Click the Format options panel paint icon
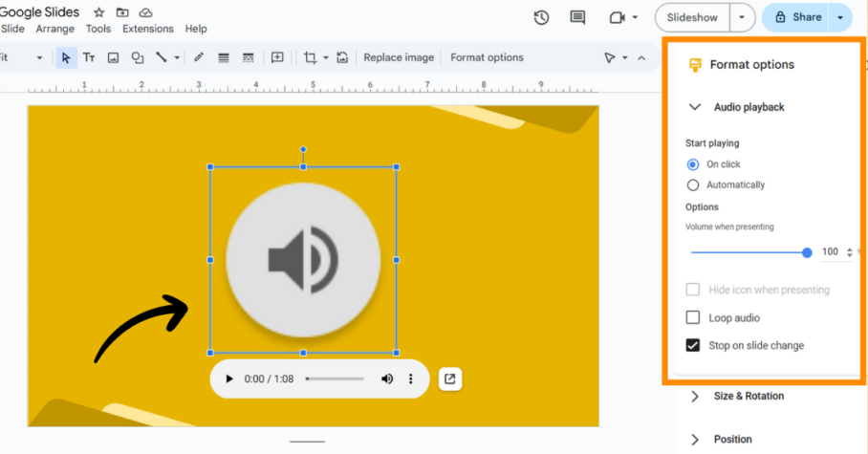The height and width of the screenshot is (454, 868). (695, 65)
